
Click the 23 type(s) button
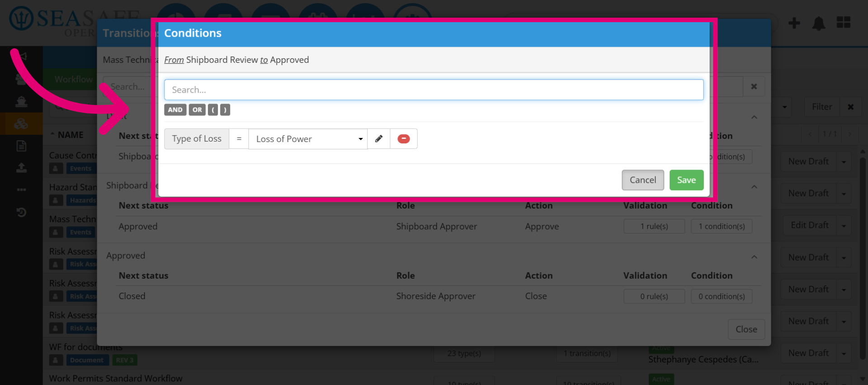click(464, 353)
